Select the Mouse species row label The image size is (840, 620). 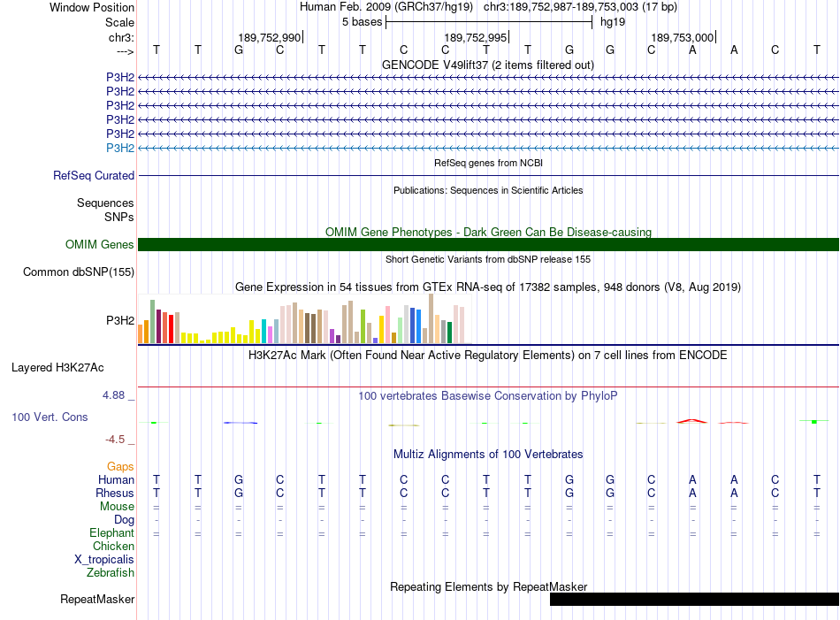(117, 507)
